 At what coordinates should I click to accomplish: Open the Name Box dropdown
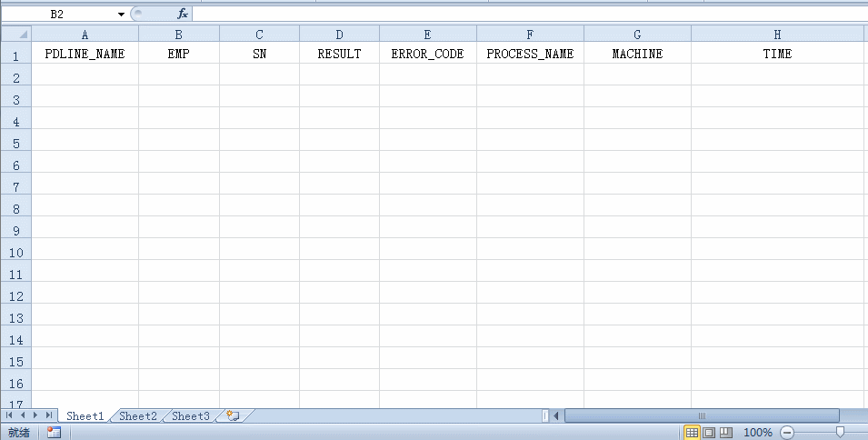click(121, 15)
